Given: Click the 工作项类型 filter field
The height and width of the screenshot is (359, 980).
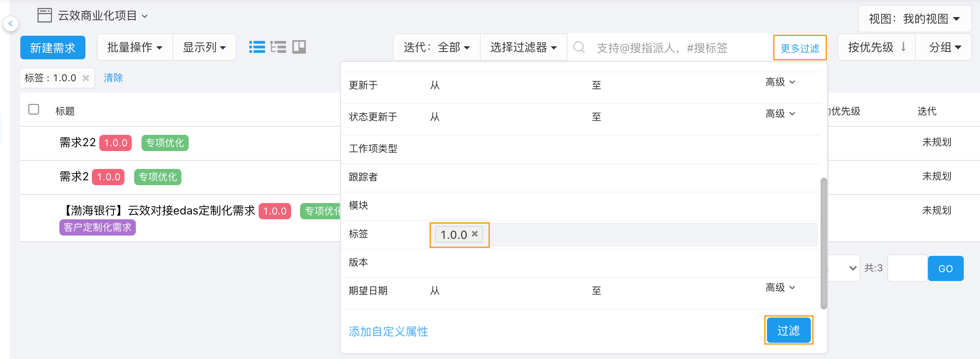Looking at the screenshot, I should [x=624, y=149].
